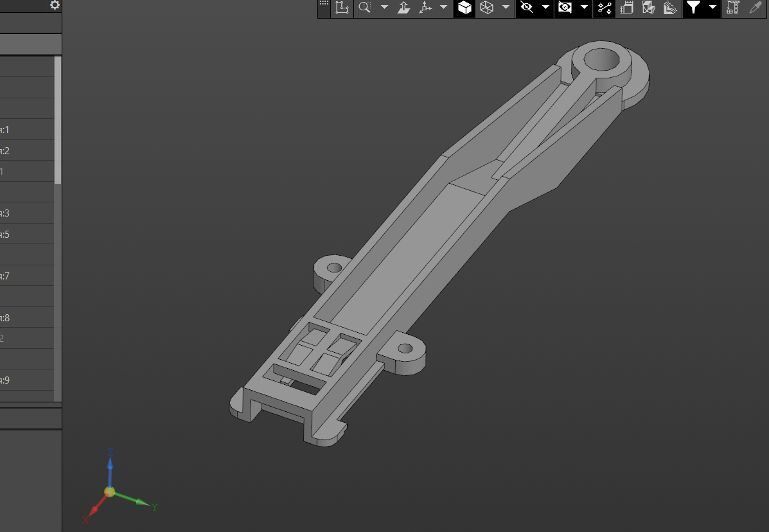Open the panel settings gear
769x532 pixels.
pos(55,5)
